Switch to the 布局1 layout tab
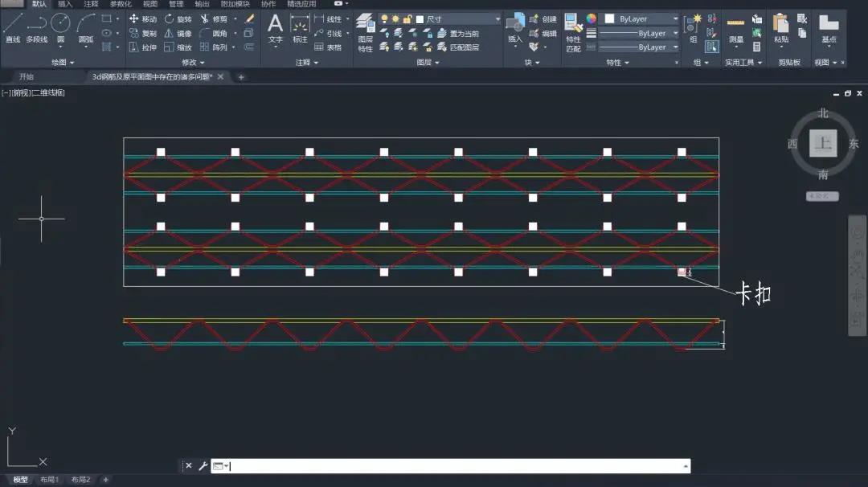 click(x=50, y=480)
